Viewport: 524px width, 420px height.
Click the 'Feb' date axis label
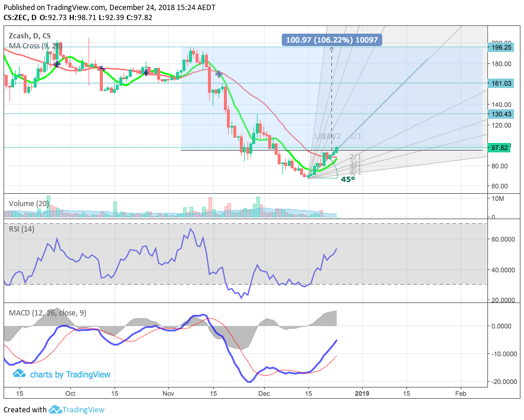coord(461,393)
